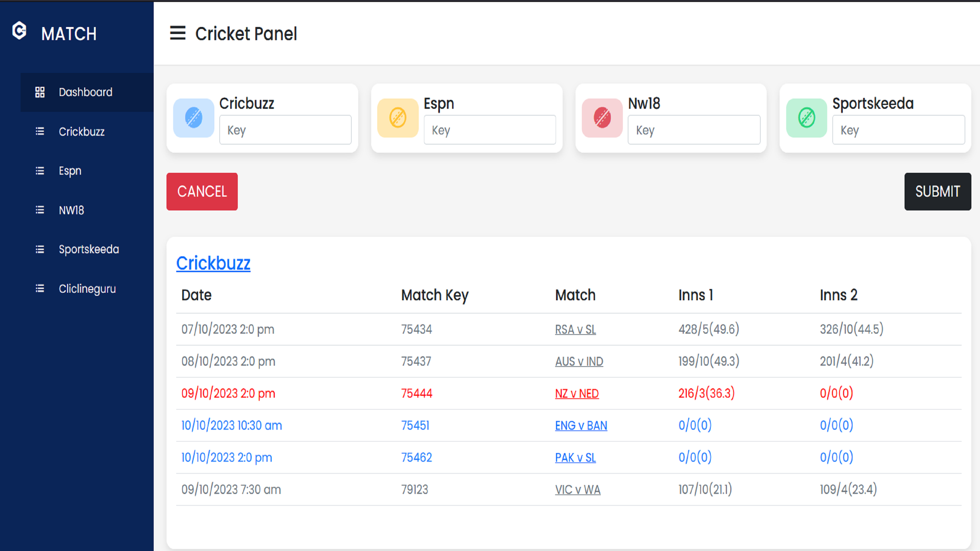
Task: Click the Nw18 Key input field
Action: (694, 130)
